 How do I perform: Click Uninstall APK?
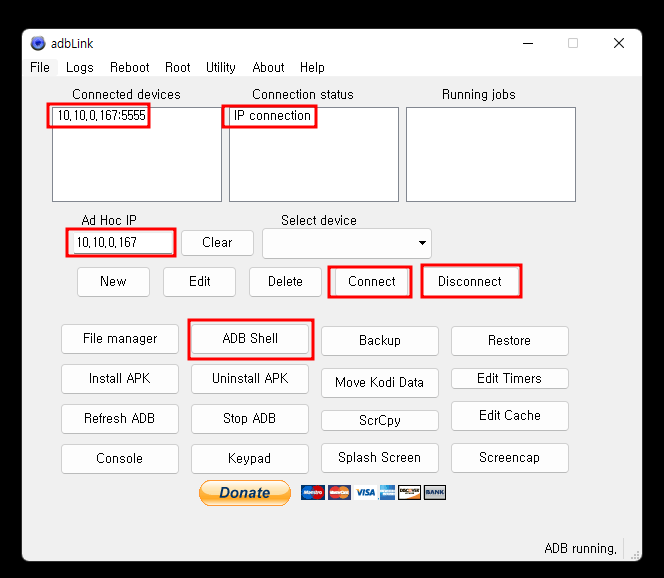click(250, 379)
